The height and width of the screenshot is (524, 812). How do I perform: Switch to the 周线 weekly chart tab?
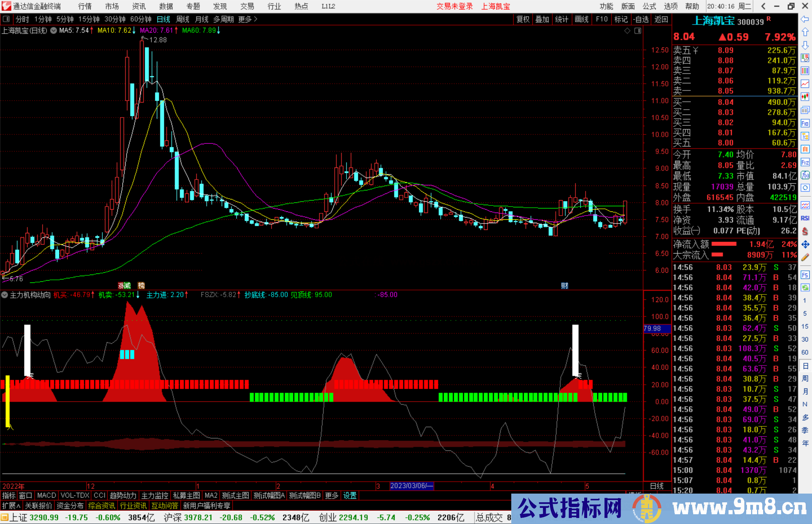pyautogui.click(x=182, y=19)
